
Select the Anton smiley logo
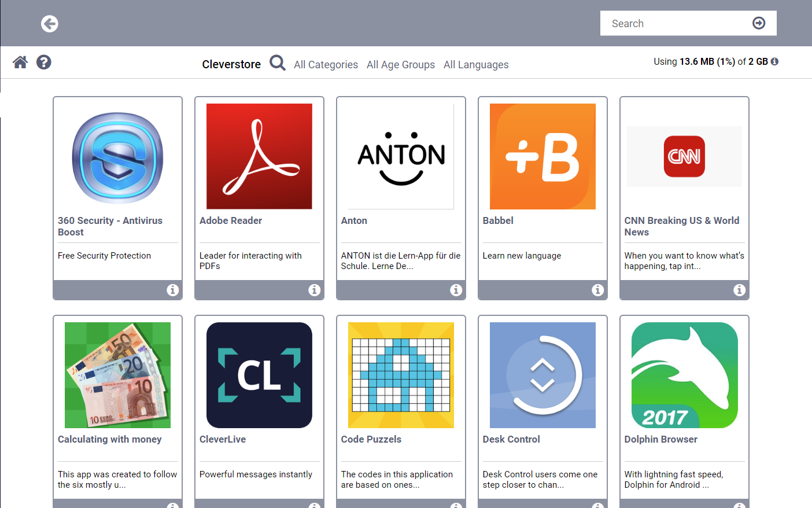coord(401,156)
